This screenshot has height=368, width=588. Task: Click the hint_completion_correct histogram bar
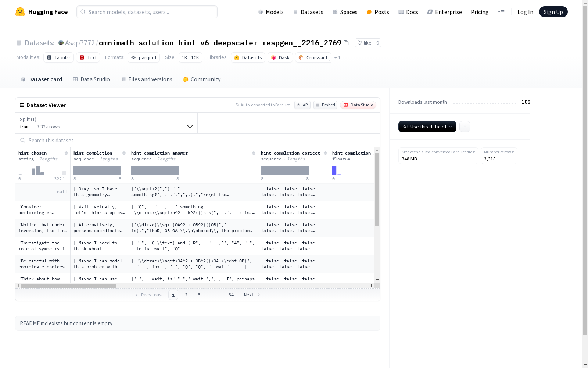click(x=285, y=170)
